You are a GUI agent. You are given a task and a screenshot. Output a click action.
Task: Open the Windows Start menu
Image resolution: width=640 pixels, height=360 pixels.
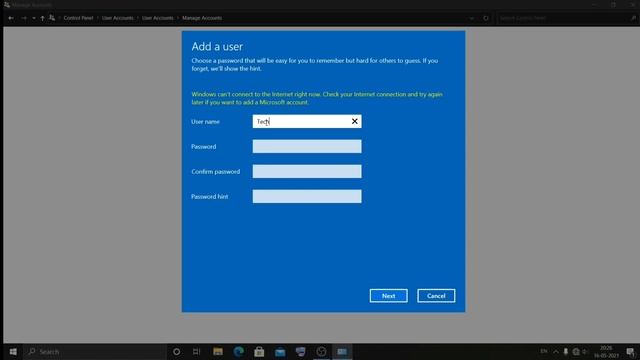(13, 351)
